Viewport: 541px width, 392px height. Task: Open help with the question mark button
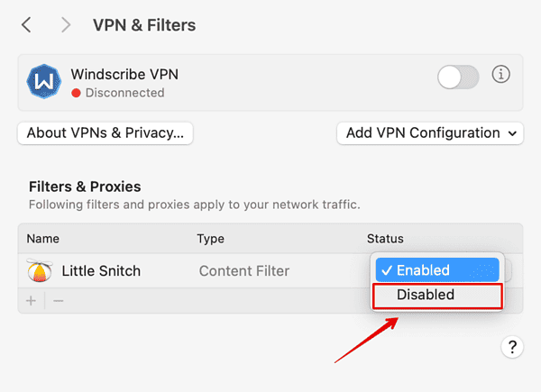511,347
